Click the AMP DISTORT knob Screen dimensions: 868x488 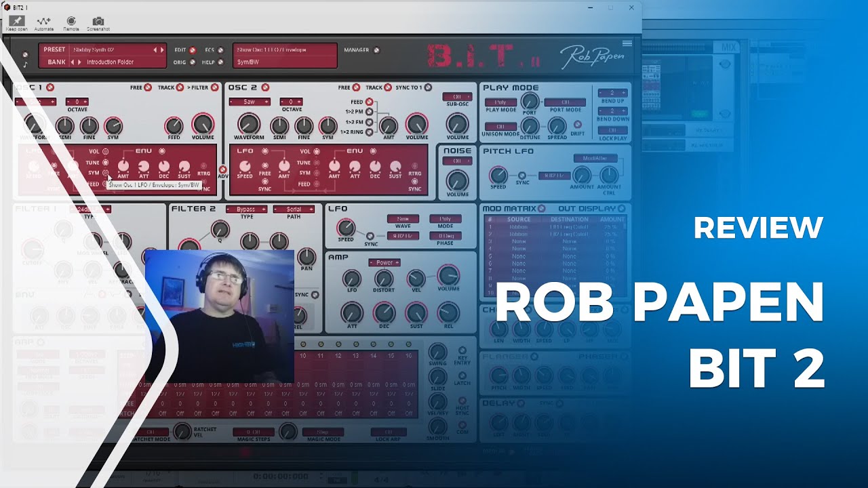(x=384, y=279)
